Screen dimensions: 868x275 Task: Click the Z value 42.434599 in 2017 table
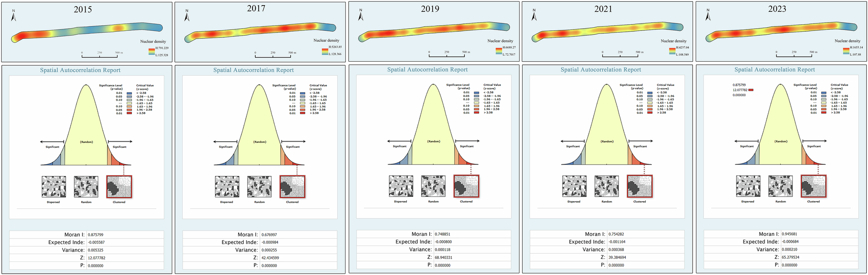click(270, 258)
